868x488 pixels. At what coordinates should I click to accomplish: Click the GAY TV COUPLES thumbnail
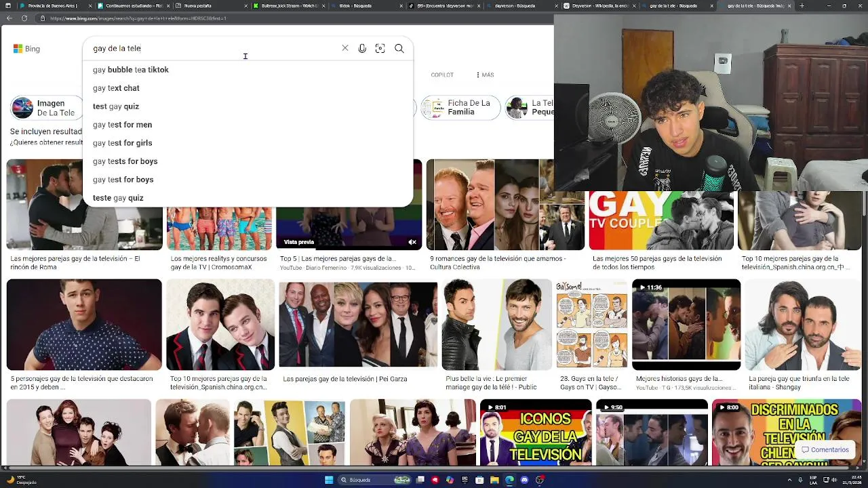[661, 220]
